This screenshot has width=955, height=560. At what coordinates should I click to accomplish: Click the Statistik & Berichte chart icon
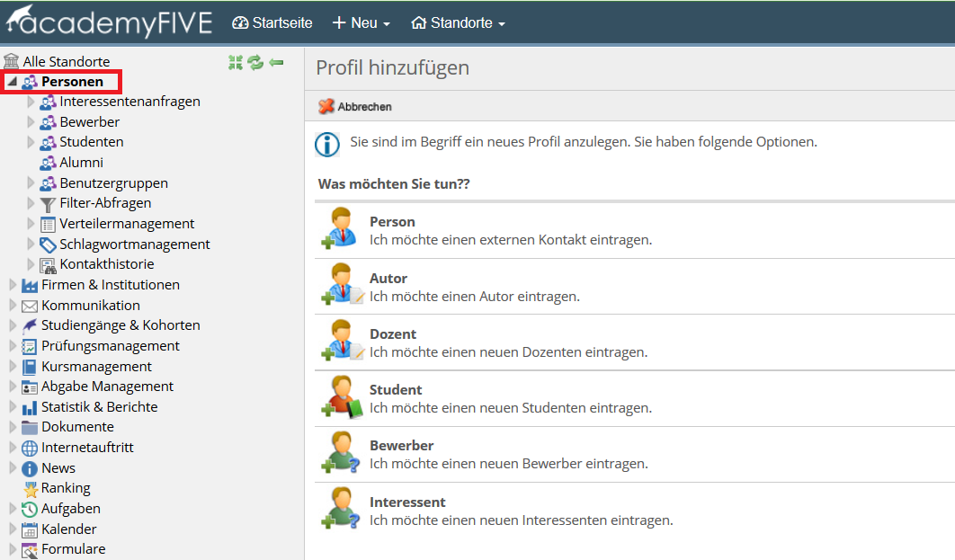(x=30, y=408)
